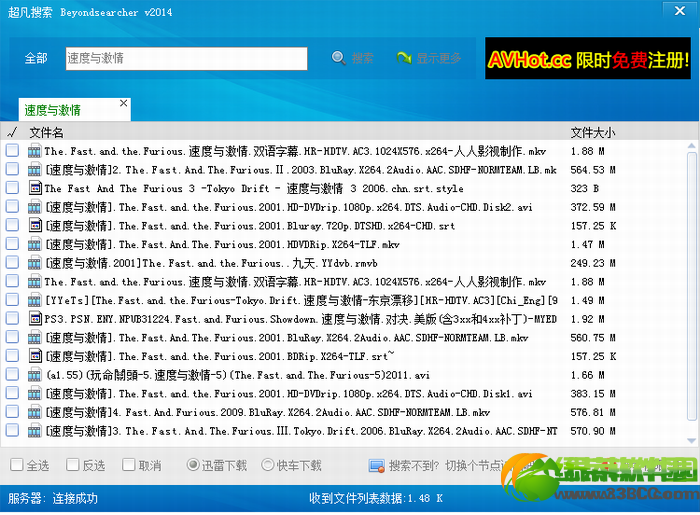The height and width of the screenshot is (515, 700).
Task: Click the video file icon of the 九天.YYdvb.rmvb row
Action: pos(34,263)
